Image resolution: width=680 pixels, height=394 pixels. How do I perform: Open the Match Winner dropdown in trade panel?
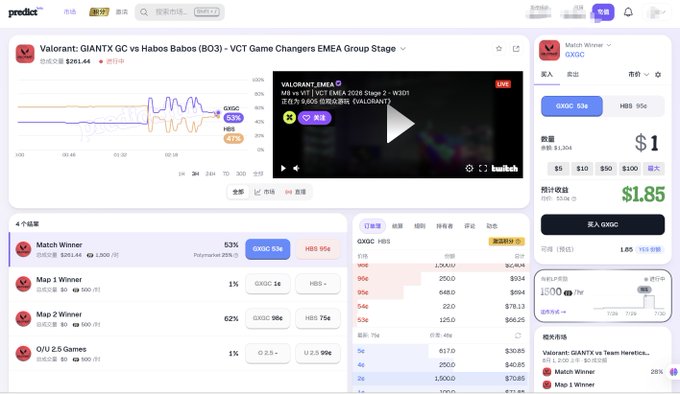click(x=588, y=45)
